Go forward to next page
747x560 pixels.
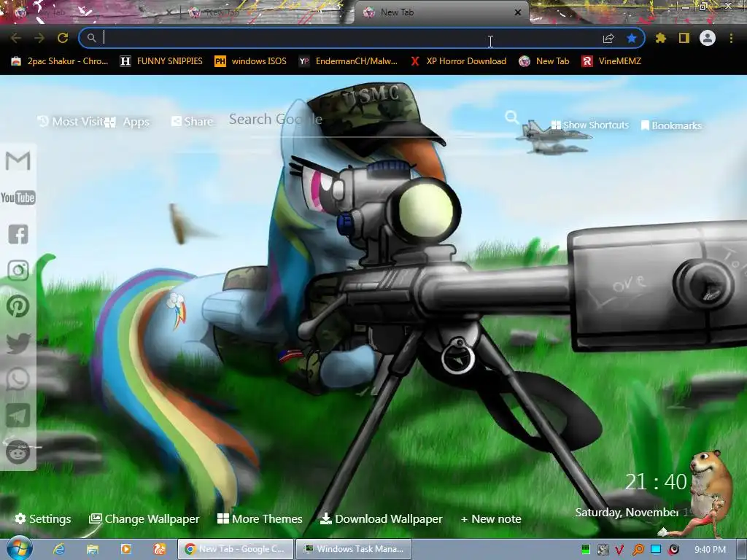pyautogui.click(x=39, y=38)
